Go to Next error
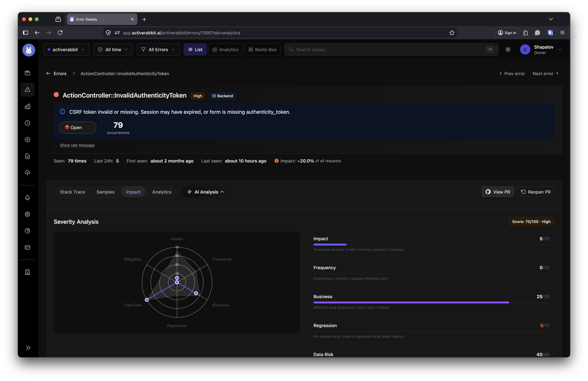588x381 pixels. pyautogui.click(x=545, y=73)
